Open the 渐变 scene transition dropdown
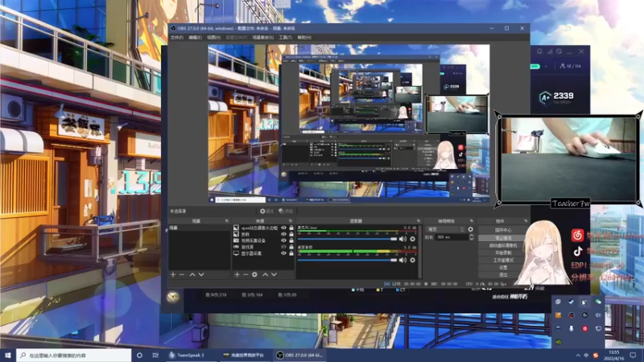 pos(445,229)
